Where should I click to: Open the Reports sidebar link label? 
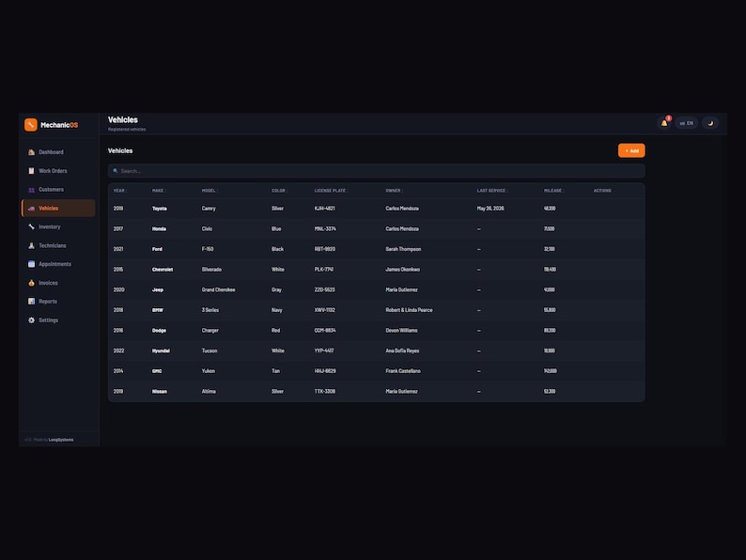click(x=48, y=302)
